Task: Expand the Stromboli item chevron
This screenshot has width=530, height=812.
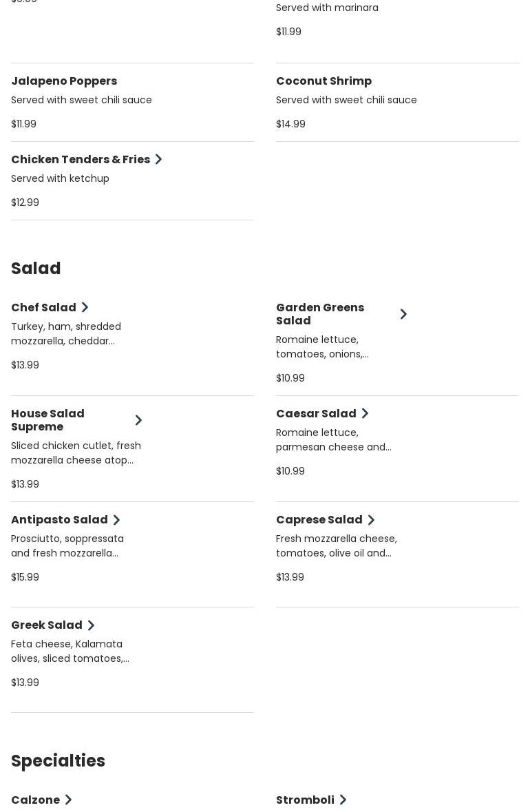Action: click(343, 800)
